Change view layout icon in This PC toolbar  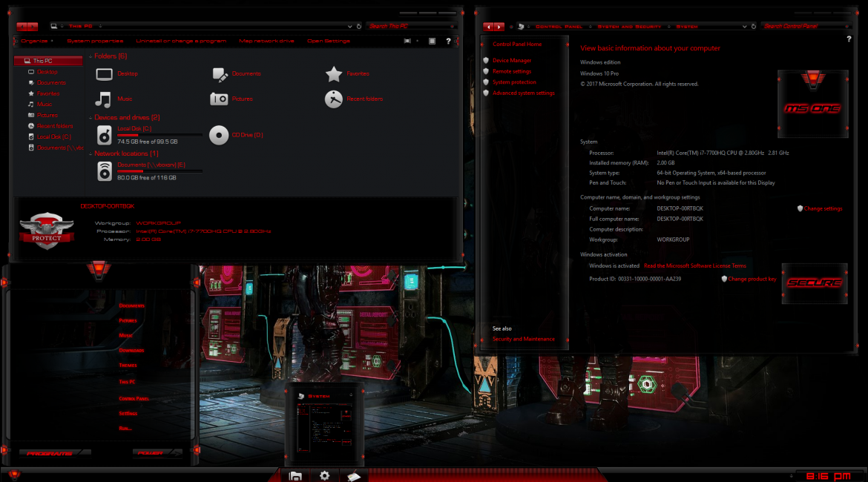pos(407,41)
